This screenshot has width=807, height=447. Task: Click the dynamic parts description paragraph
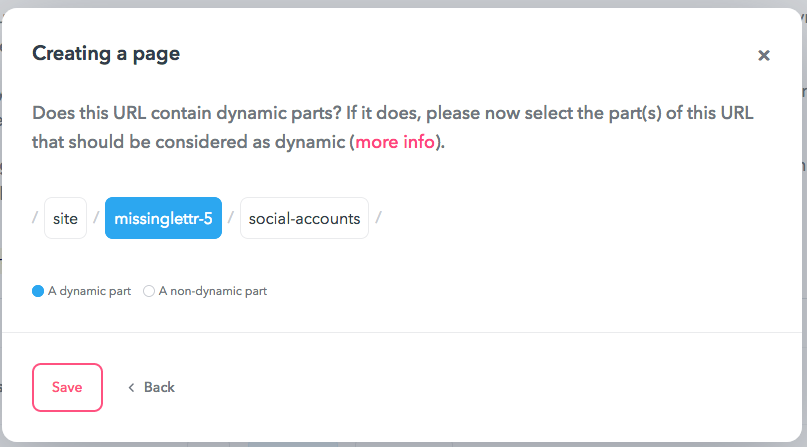pos(392,127)
